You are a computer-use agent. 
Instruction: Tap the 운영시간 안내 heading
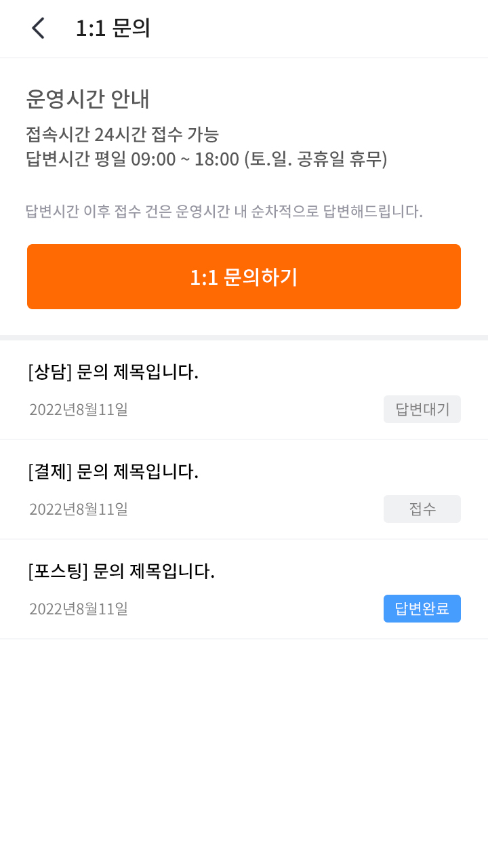[x=87, y=99]
